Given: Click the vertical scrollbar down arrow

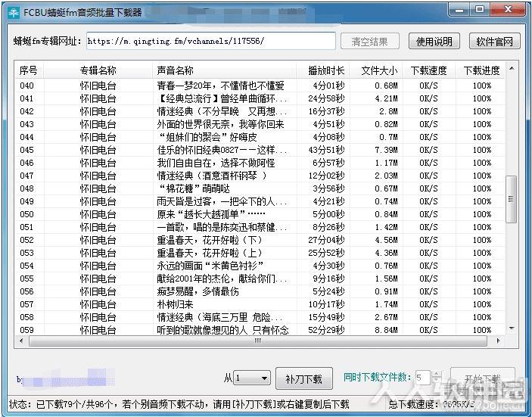Looking at the screenshot, I should (512, 328).
